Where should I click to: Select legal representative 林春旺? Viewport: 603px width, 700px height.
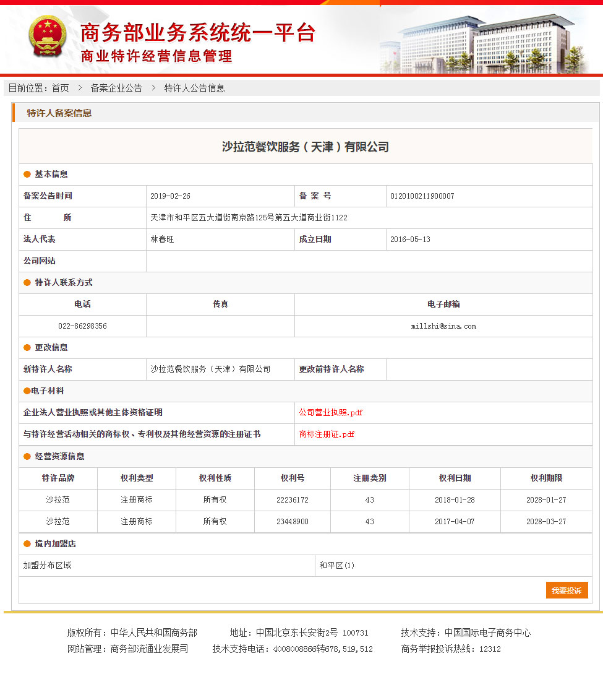click(162, 240)
